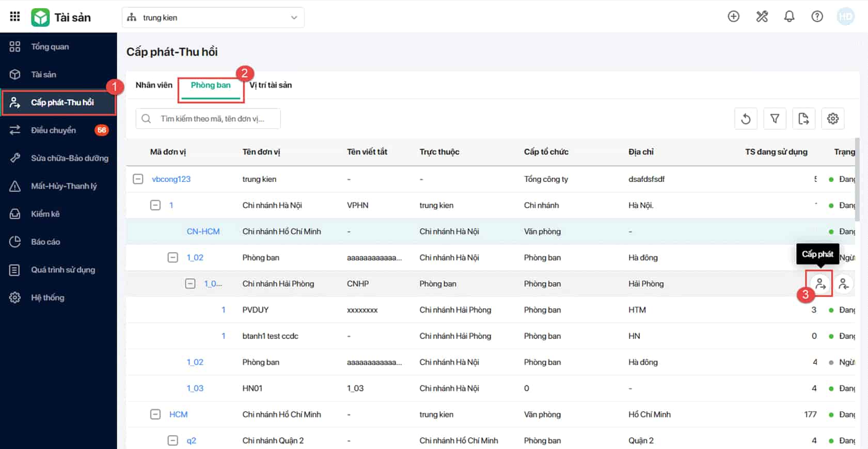Viewport: 868px width, 449px height.
Task: Open CN-HCM unit code link
Action: click(203, 231)
